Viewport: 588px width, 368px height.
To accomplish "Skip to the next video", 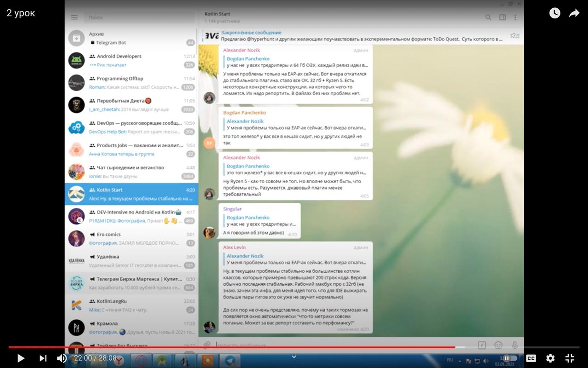I will pos(43,358).
